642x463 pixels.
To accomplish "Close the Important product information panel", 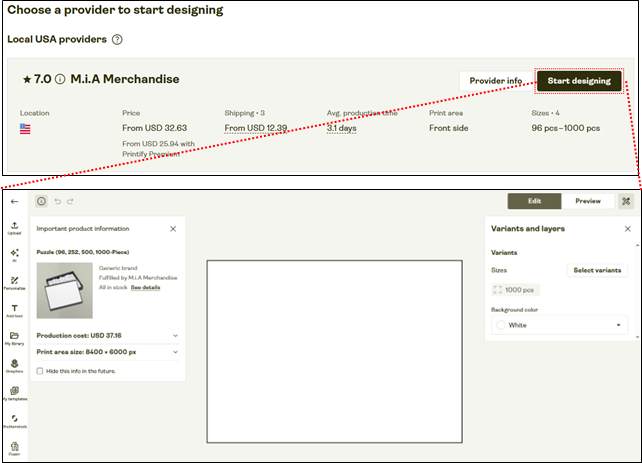I will (173, 229).
